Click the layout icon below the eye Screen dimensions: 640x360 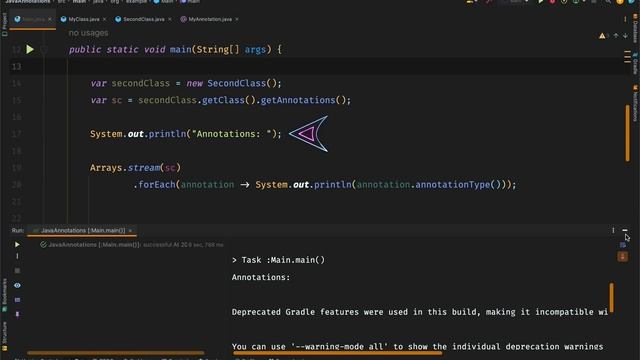pyautogui.click(x=17, y=300)
